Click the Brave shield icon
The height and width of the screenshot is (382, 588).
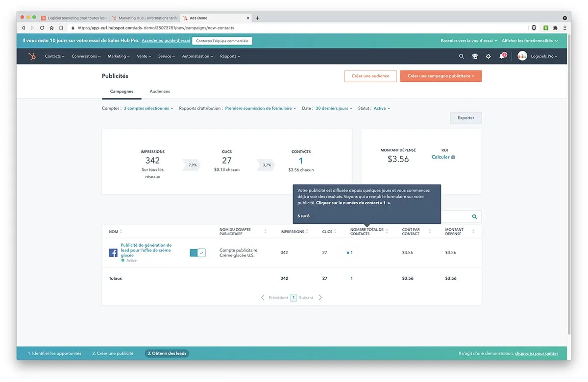[534, 28]
